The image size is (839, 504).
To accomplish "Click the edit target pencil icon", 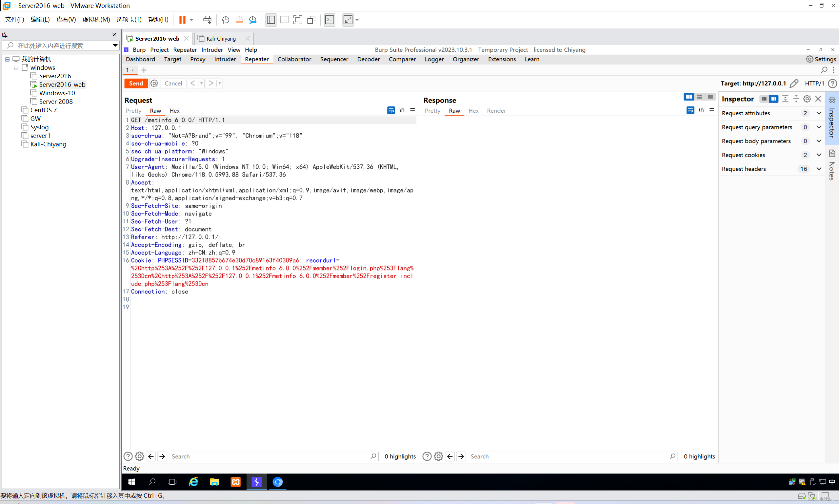I will (x=794, y=84).
